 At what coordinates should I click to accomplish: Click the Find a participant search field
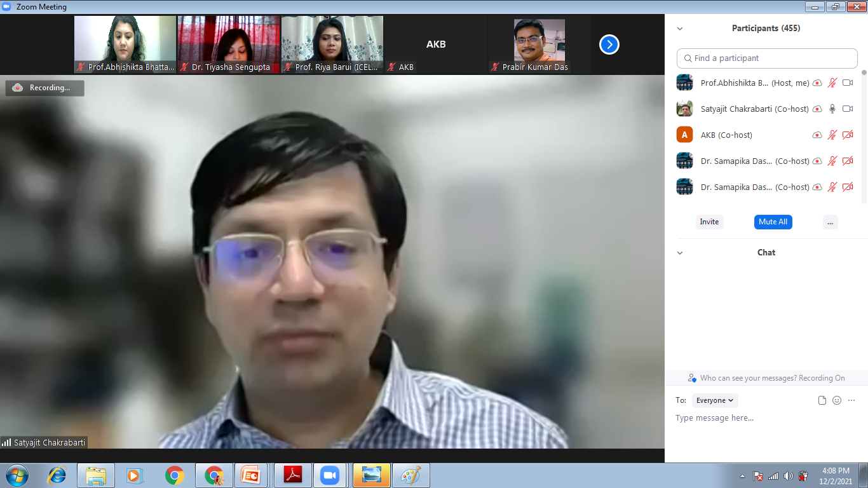point(767,58)
